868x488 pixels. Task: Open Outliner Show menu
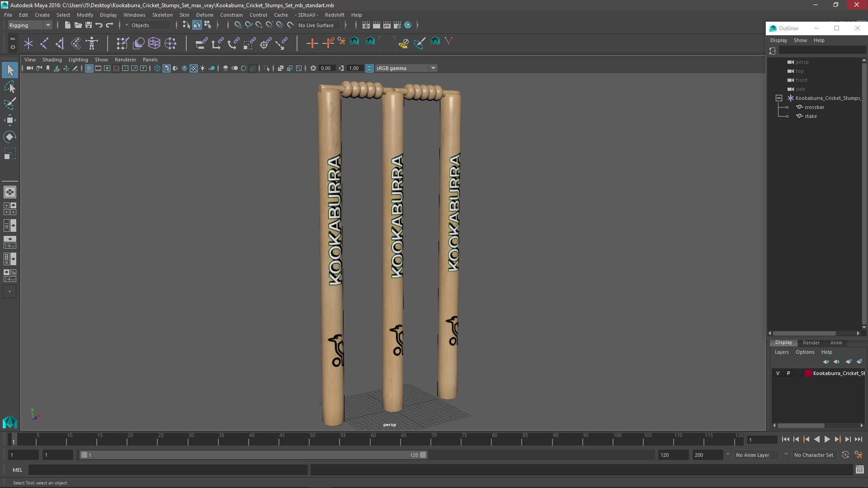coord(800,40)
